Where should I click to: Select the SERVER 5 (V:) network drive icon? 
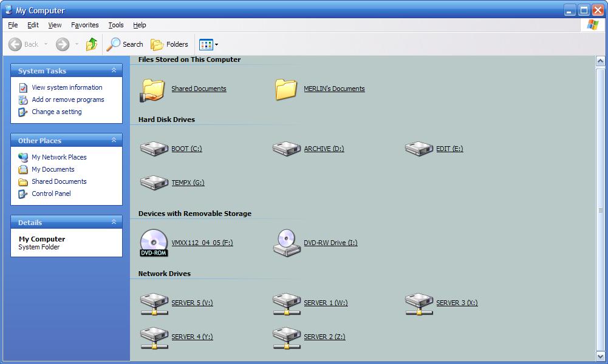(154, 303)
